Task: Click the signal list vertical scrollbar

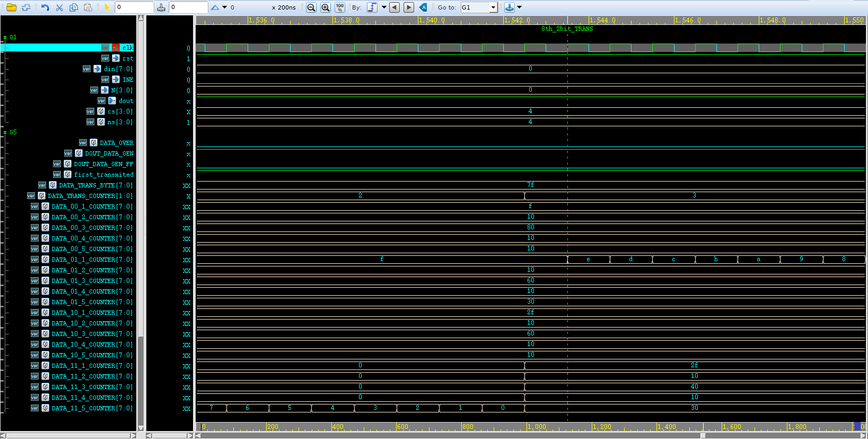Action: 141,223
